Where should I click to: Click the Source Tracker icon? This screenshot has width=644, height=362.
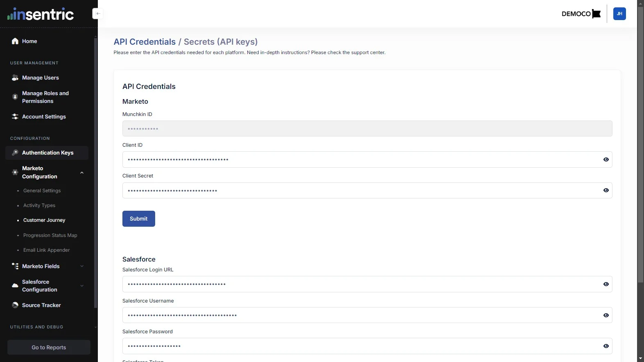click(x=15, y=305)
